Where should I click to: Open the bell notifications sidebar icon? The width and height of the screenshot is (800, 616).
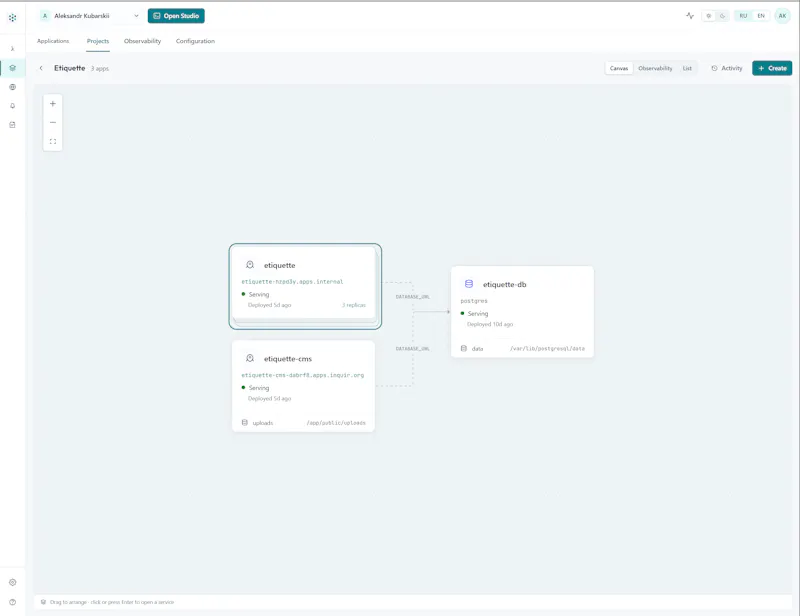click(12, 106)
